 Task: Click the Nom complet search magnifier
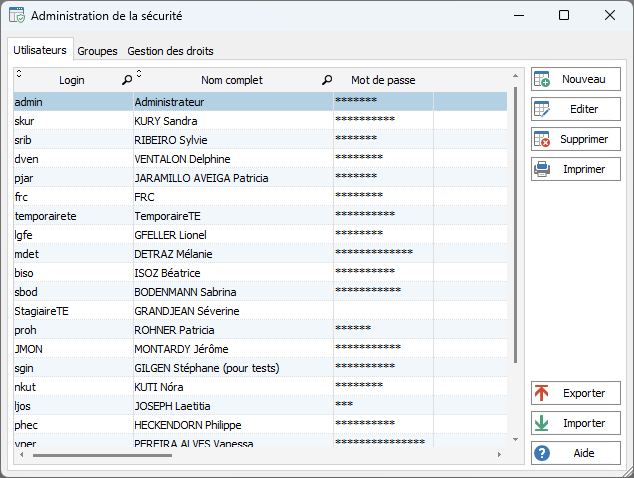pos(327,80)
